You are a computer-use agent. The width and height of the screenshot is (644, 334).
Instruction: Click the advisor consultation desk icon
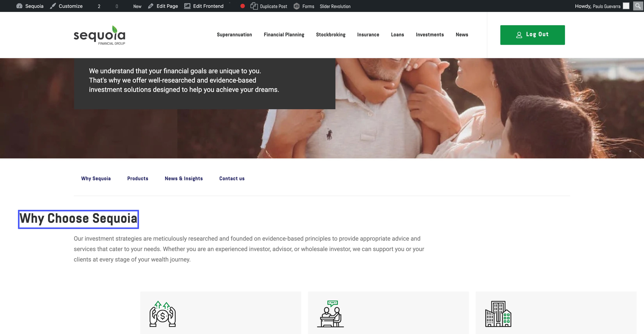(331, 314)
